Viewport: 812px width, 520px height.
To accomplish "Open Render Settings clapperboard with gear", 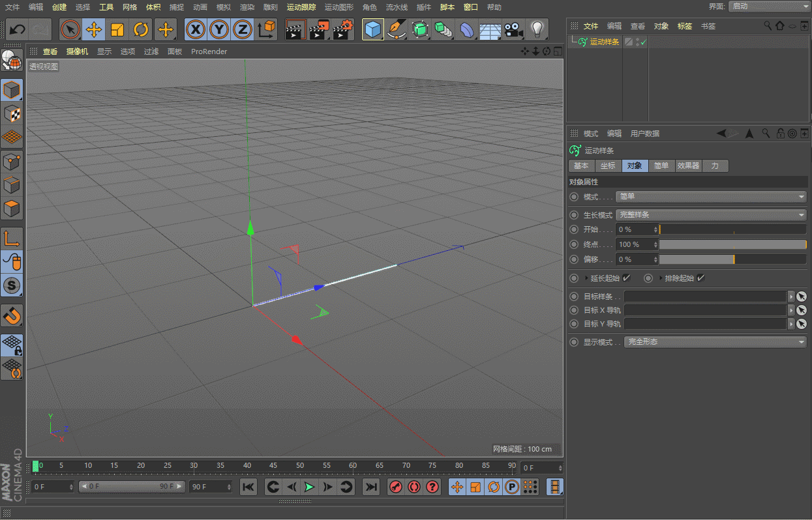I will [343, 29].
